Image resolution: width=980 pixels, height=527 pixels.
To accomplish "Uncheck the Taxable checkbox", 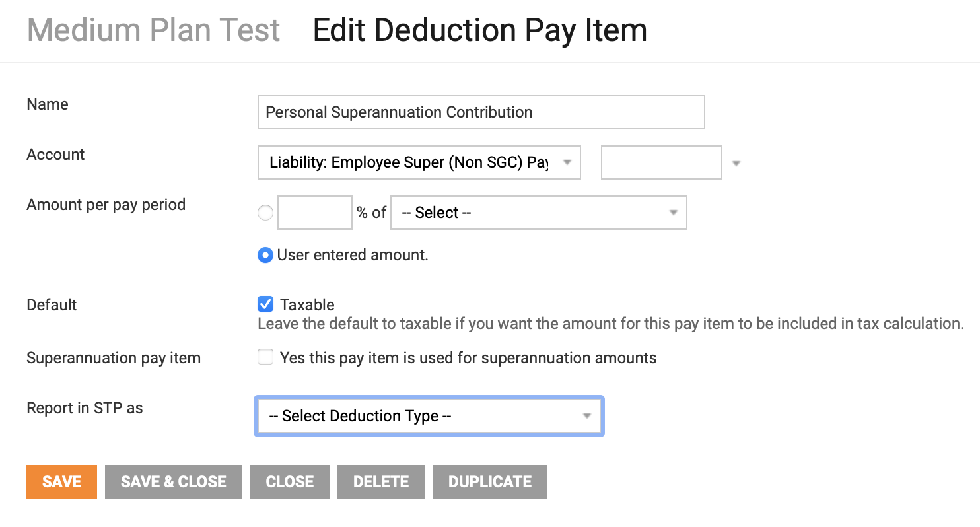I will click(265, 304).
